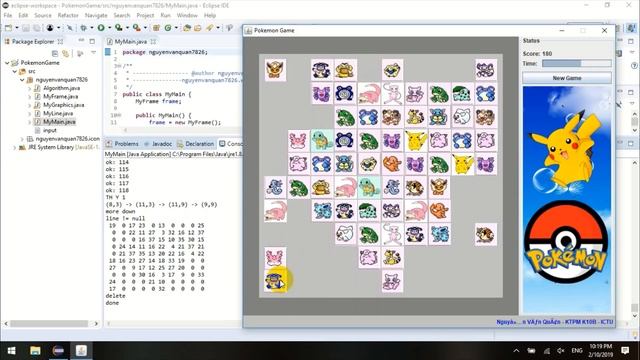Expand nguyenvanquan7826.icon package node
Viewport: 640px width, 360px height.
[x=22, y=139]
